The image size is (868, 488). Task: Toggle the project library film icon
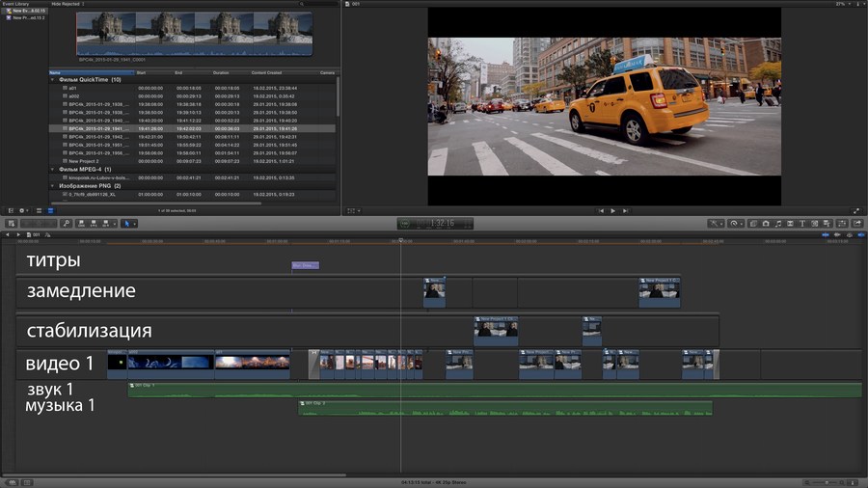point(13,482)
